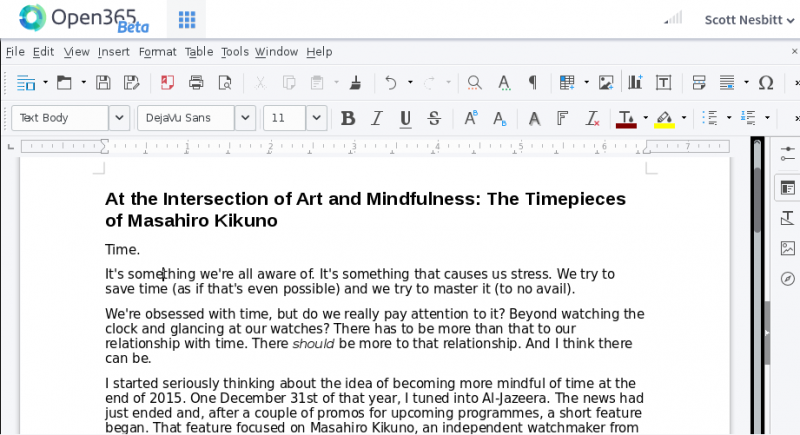Toggle Bold formatting
The image size is (800, 435).
click(348, 118)
